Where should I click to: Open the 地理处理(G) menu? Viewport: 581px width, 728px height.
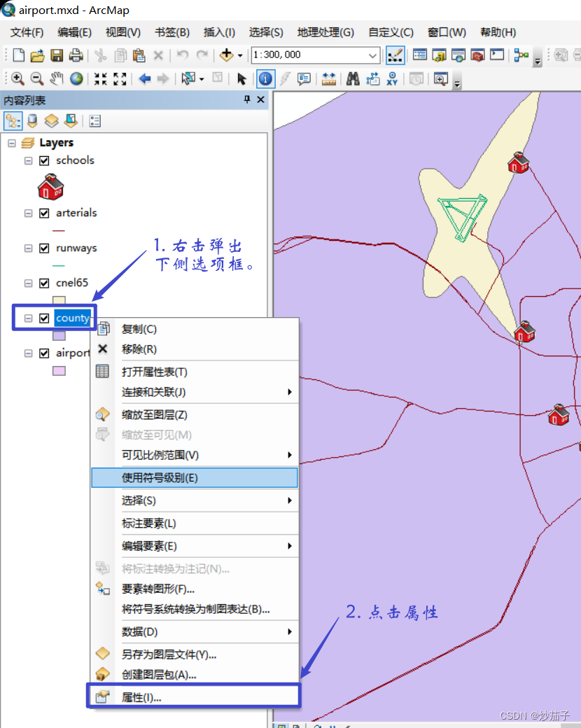[325, 32]
